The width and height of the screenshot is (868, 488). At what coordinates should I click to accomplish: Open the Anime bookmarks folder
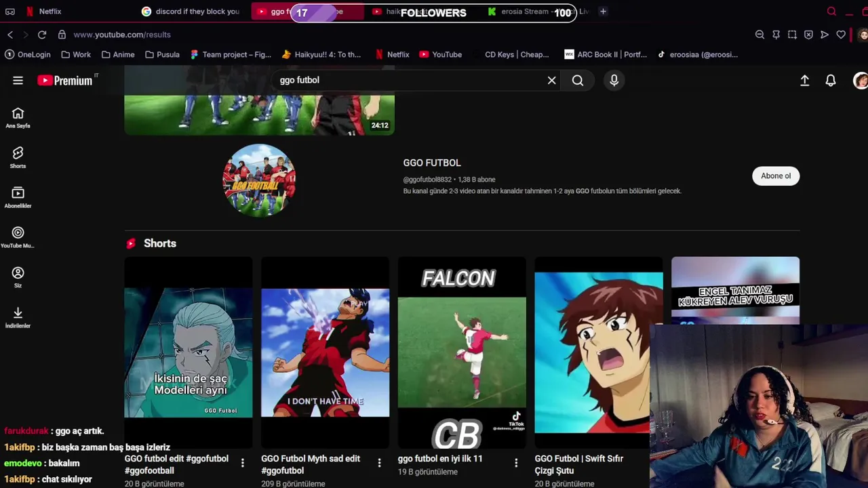tap(118, 55)
